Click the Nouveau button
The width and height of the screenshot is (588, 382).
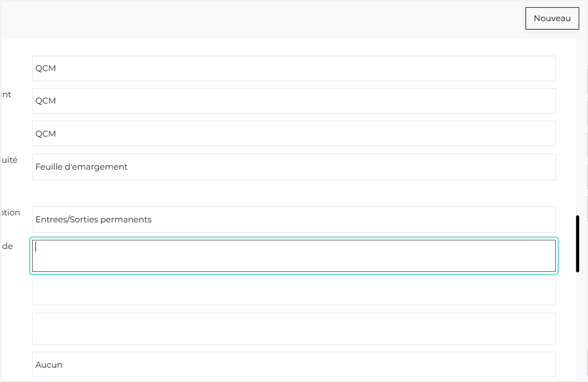tap(552, 18)
